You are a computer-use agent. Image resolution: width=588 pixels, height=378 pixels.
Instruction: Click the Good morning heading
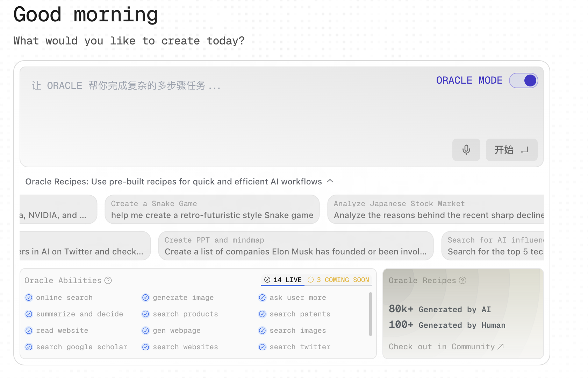click(x=86, y=15)
